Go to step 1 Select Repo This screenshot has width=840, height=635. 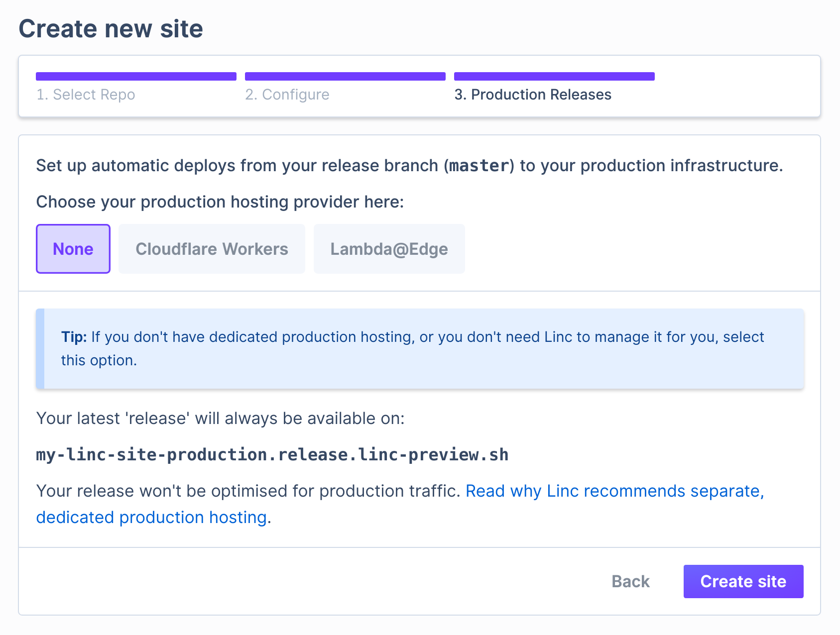pos(136,88)
